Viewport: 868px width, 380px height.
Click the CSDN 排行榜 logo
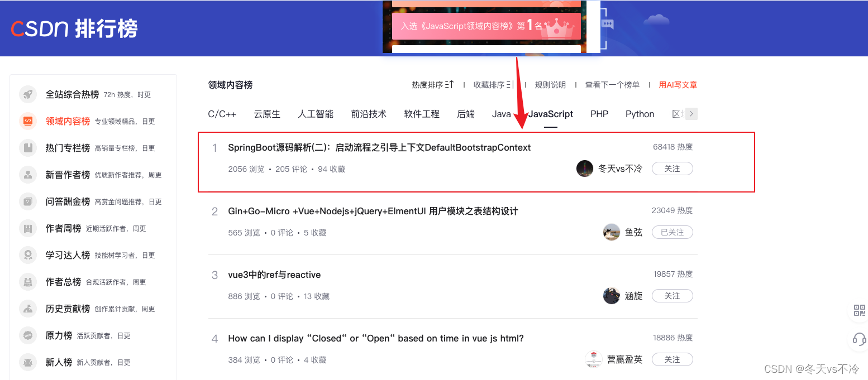(x=74, y=28)
